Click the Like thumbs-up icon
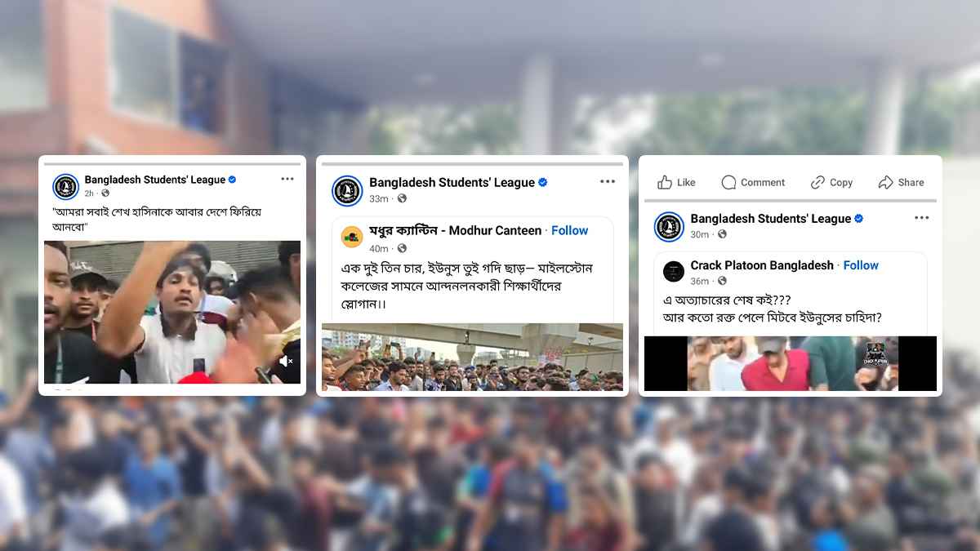 tap(665, 182)
